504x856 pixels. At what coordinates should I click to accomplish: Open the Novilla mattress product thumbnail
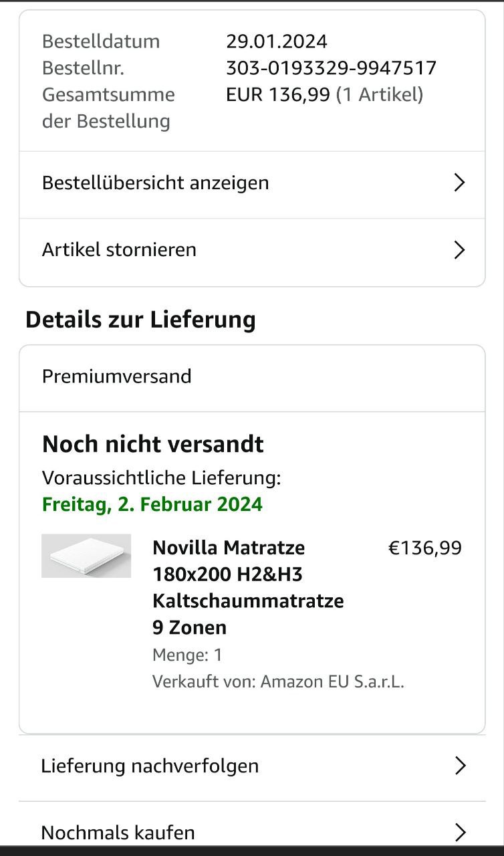(86, 556)
